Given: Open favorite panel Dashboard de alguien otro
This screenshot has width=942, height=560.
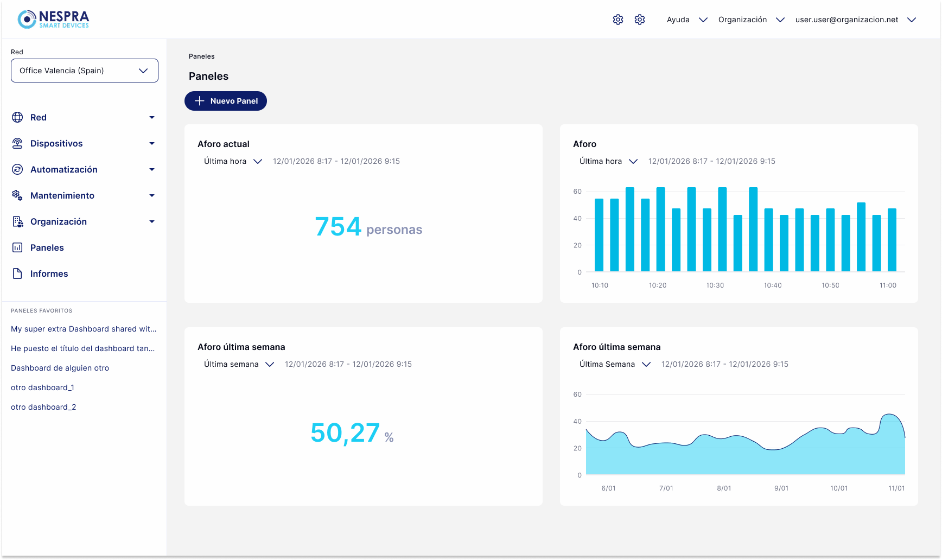Looking at the screenshot, I should [60, 368].
